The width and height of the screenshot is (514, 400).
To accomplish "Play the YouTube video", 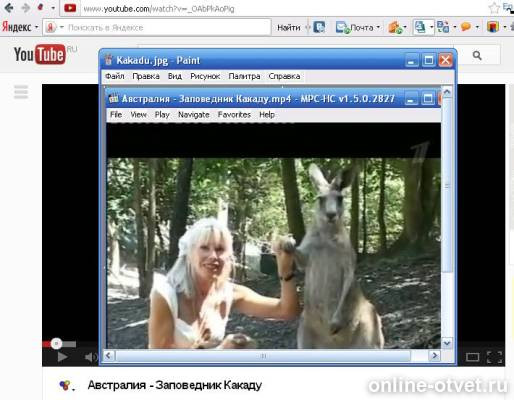I will (62, 357).
